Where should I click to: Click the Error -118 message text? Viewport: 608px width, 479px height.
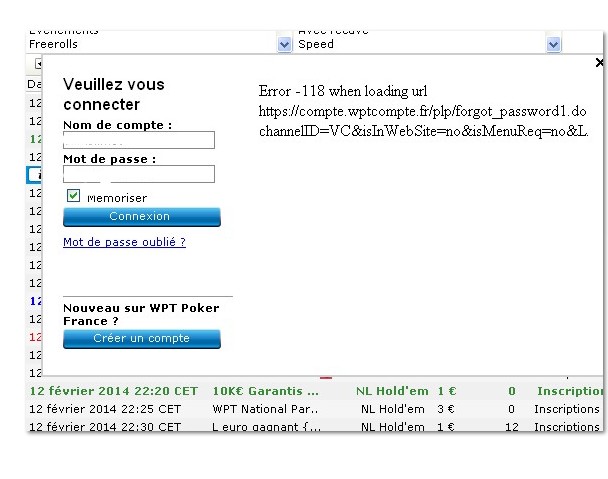pos(343,91)
